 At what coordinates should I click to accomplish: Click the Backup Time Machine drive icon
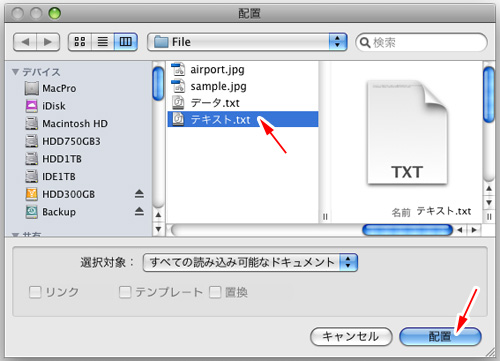[x=32, y=212]
